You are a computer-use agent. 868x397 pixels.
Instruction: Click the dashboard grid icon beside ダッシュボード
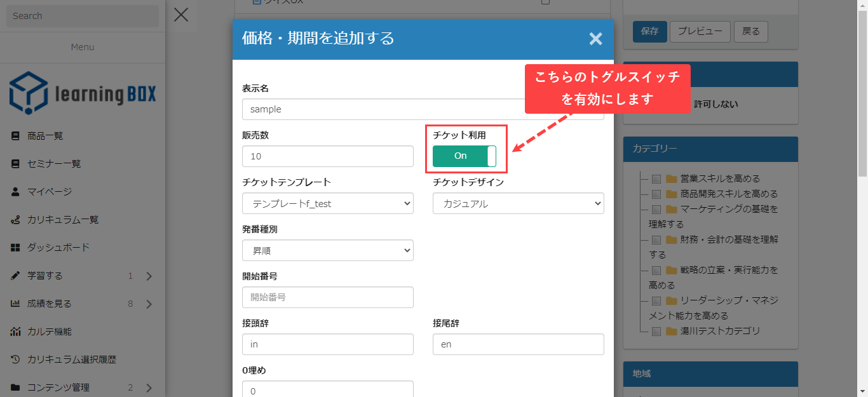(15, 248)
